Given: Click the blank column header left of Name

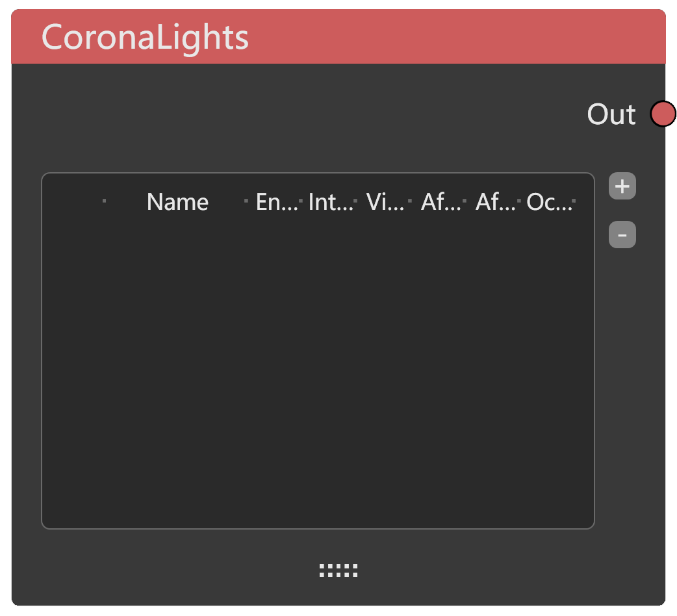Looking at the screenshot, I should tap(73, 202).
